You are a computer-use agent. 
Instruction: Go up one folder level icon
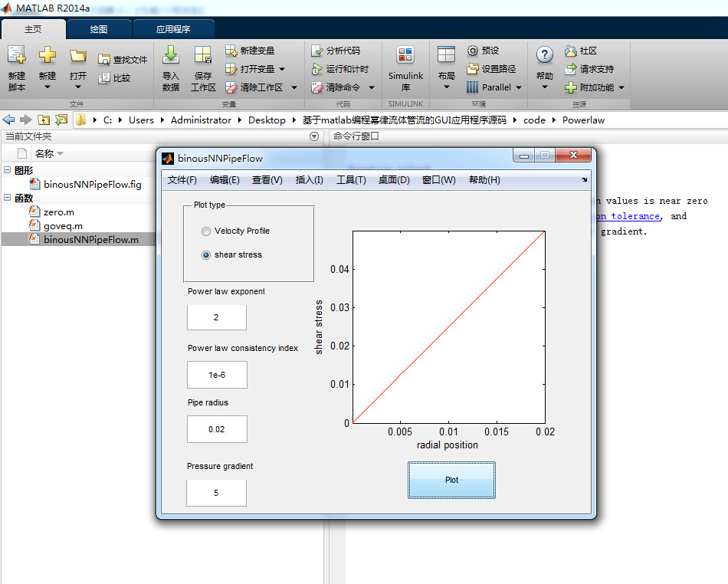44,120
